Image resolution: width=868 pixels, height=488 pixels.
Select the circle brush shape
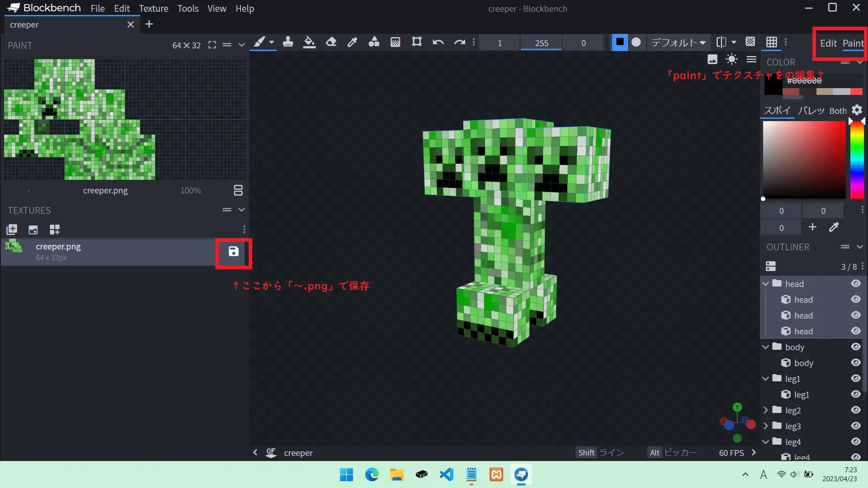[636, 42]
